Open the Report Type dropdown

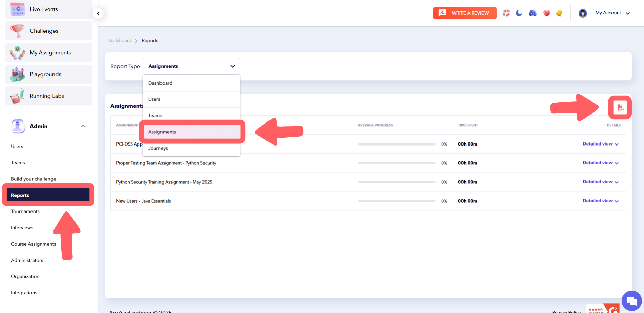[x=191, y=66]
